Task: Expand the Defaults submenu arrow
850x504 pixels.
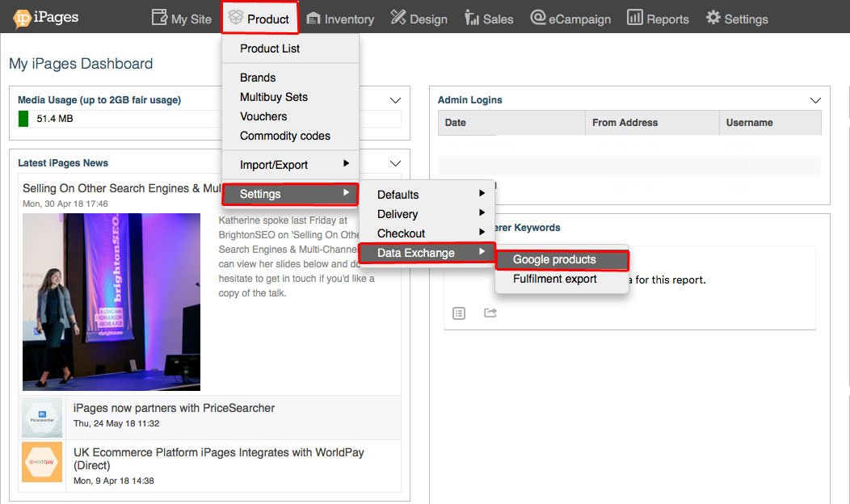Action: point(482,194)
